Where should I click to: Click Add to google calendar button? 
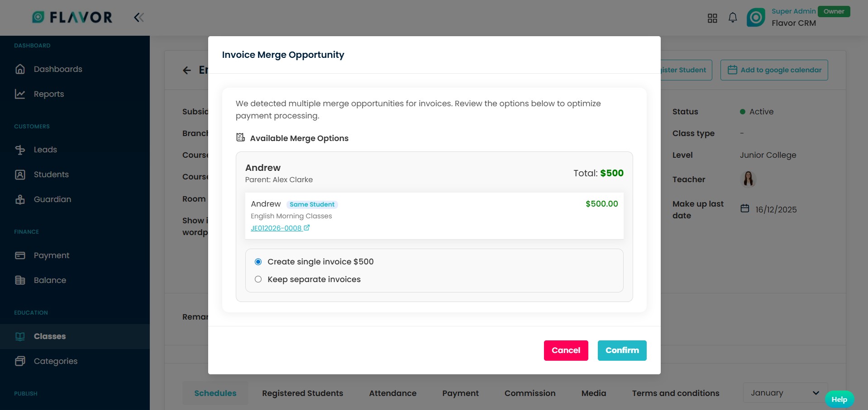click(x=774, y=70)
